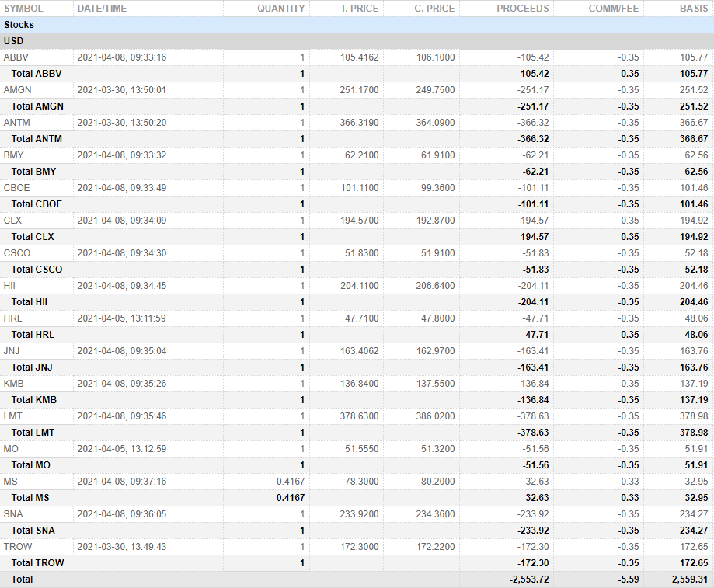Screen dimensions: 714x588
Task: Click the grand total basis 2,559.31
Action: [x=690, y=579]
